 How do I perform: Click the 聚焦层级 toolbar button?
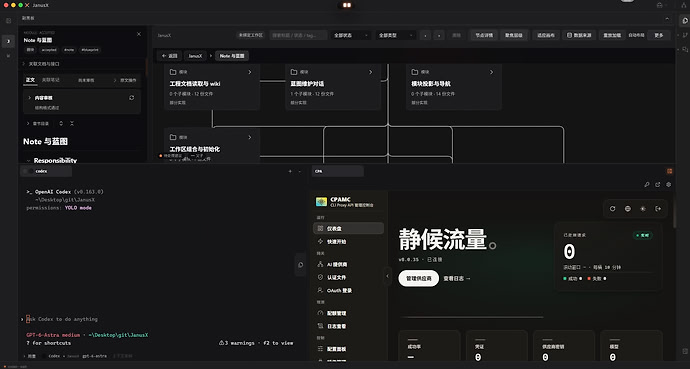pos(514,35)
